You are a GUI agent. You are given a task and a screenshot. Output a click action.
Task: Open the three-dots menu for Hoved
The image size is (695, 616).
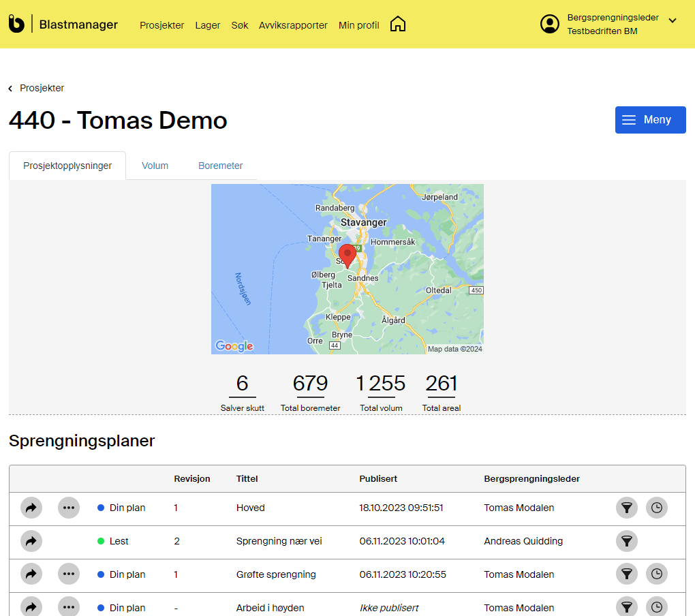coord(69,508)
